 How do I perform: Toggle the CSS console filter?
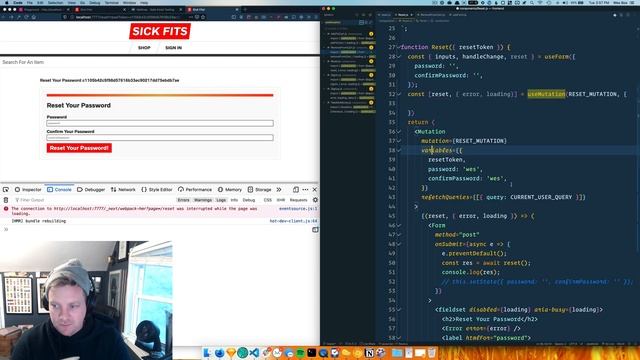tap(268, 200)
